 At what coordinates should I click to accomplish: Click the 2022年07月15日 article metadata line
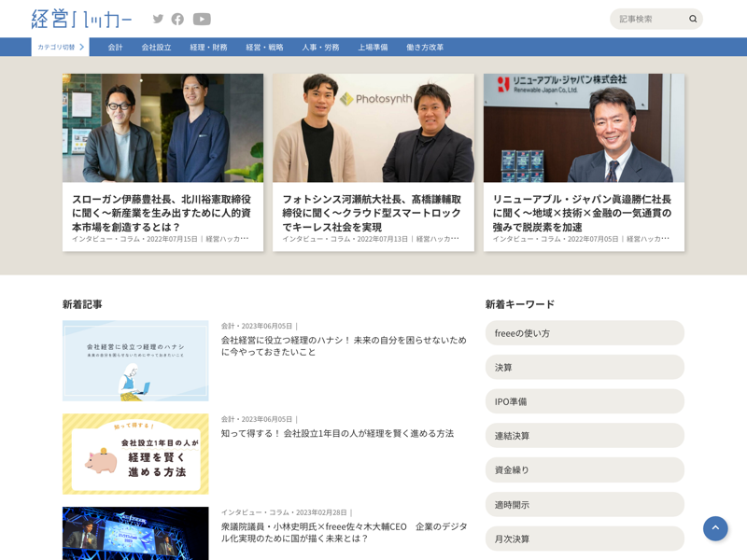click(x=160, y=239)
